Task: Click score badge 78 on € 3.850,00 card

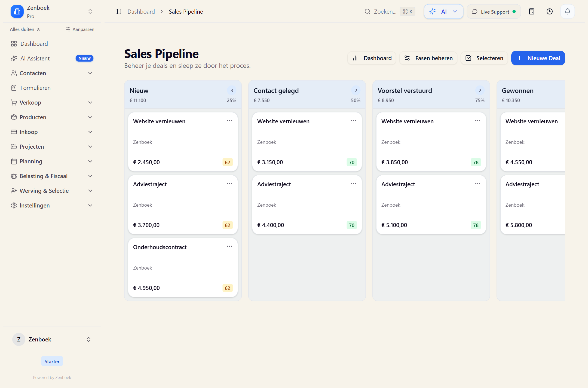Action: point(476,162)
